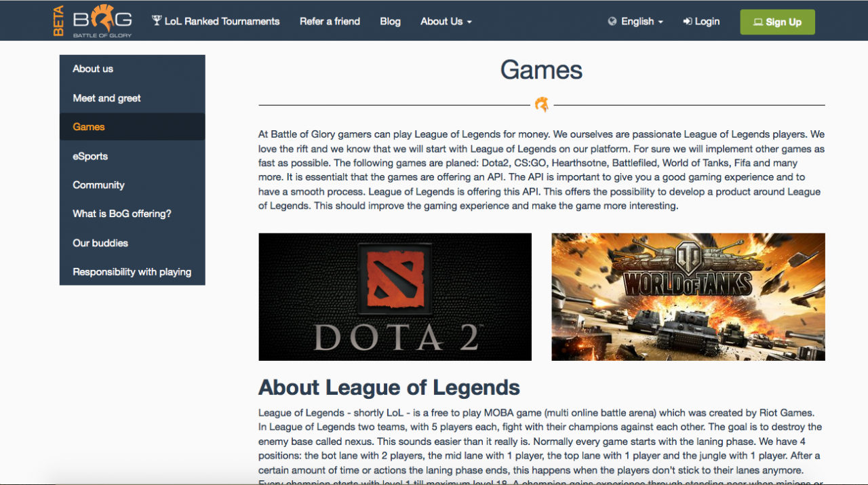Viewport: 868px width, 485px height.
Task: Select Meet and greet in sidebar
Action: point(132,98)
